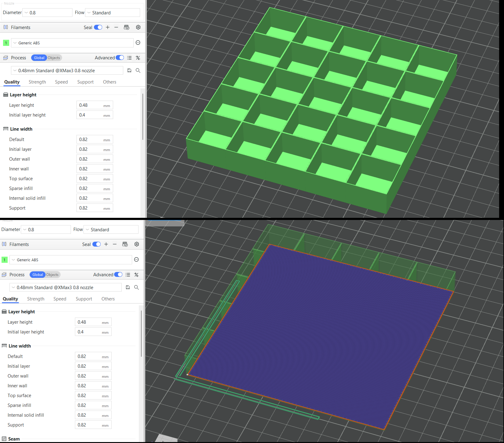The height and width of the screenshot is (443, 504).
Task: Select Global mode in lower panel
Action: (x=37, y=275)
